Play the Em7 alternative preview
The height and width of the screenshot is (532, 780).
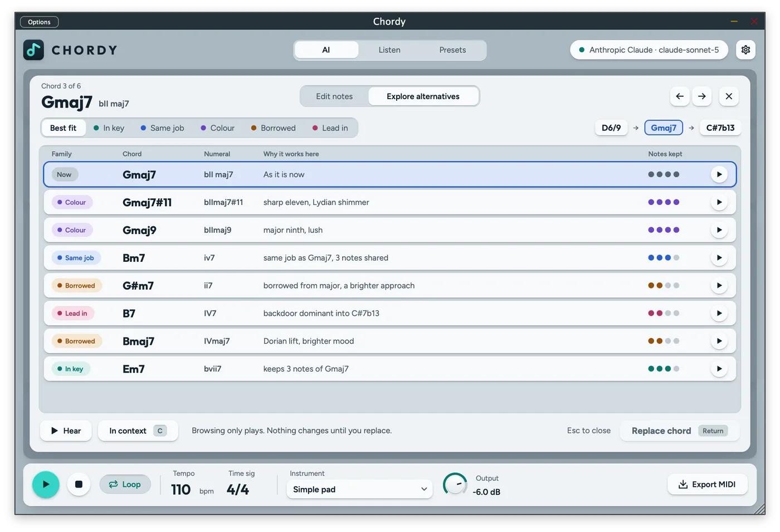[x=719, y=369]
